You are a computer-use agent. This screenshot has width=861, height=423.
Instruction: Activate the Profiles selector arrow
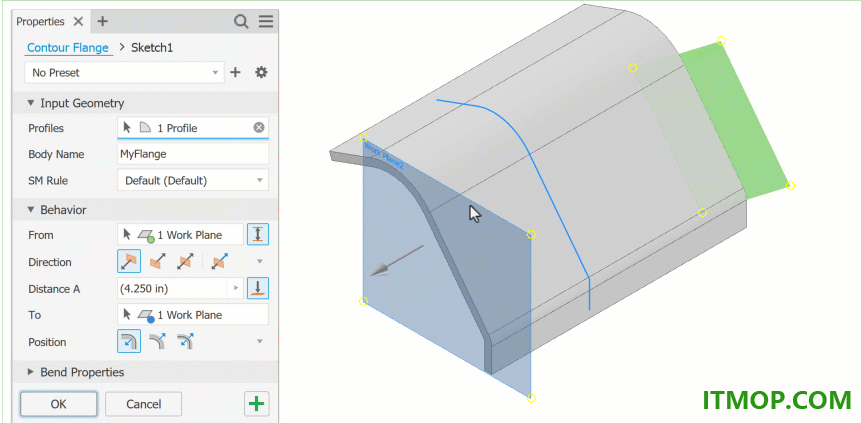(127, 128)
